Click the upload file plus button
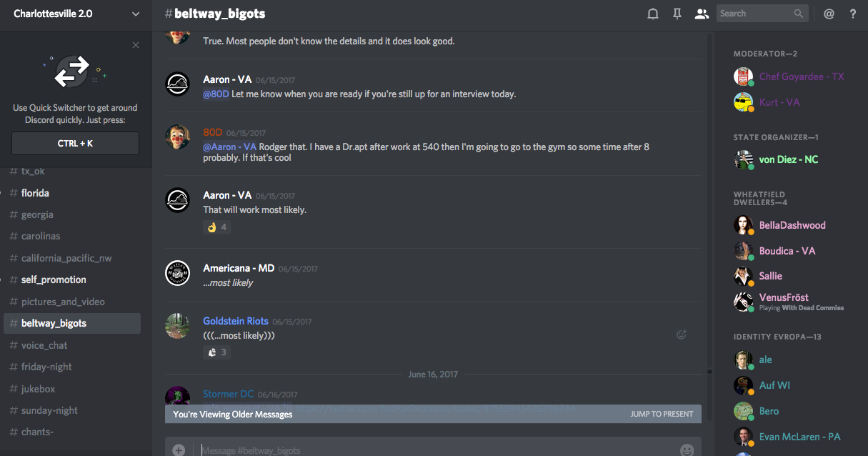This screenshot has height=456, width=868. (x=179, y=450)
